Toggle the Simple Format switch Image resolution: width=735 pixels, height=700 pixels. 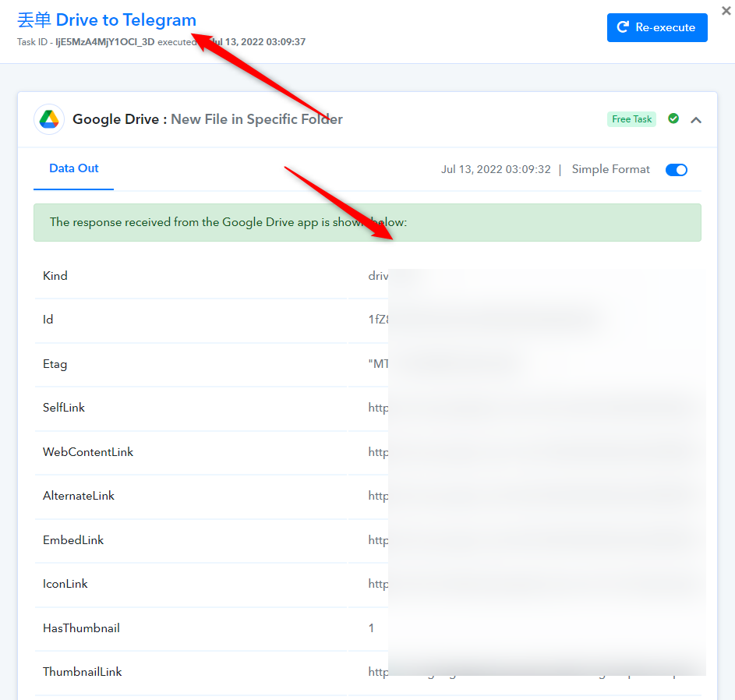click(x=676, y=170)
